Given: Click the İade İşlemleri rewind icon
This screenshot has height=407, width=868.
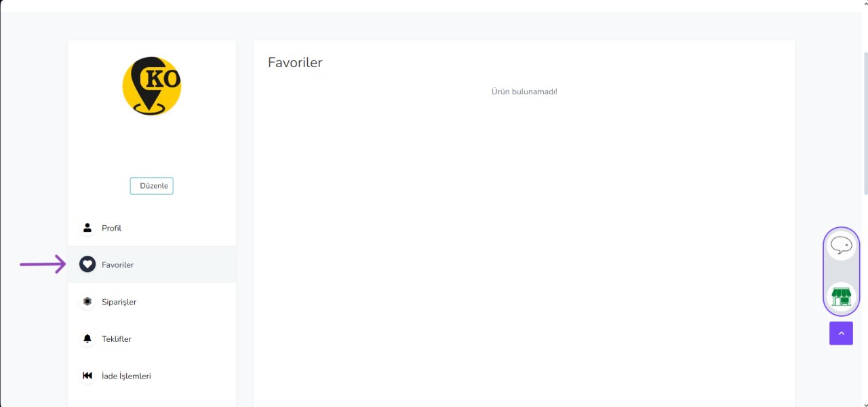Looking at the screenshot, I should [87, 376].
